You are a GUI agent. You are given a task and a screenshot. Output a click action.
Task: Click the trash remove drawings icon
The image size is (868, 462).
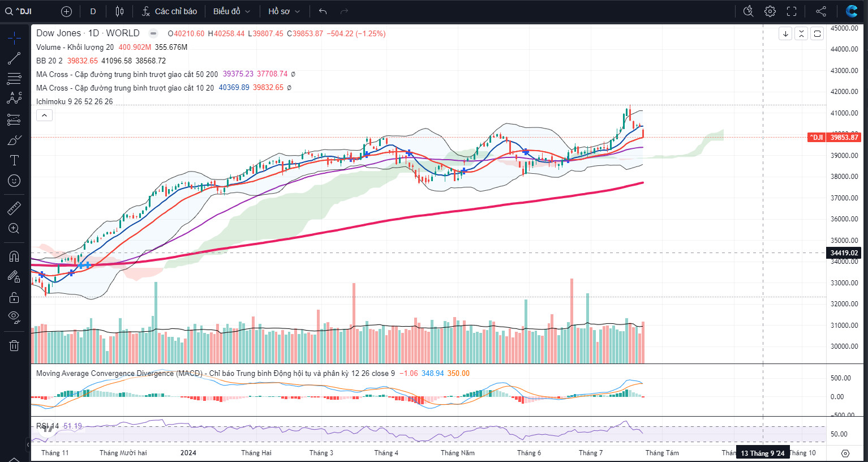(x=14, y=345)
